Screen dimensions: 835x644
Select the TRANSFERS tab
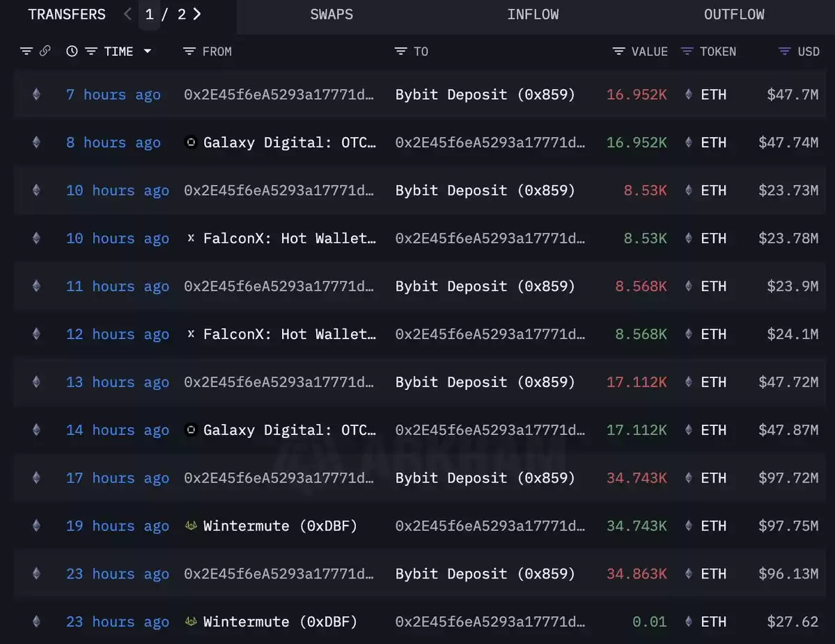coord(67,15)
